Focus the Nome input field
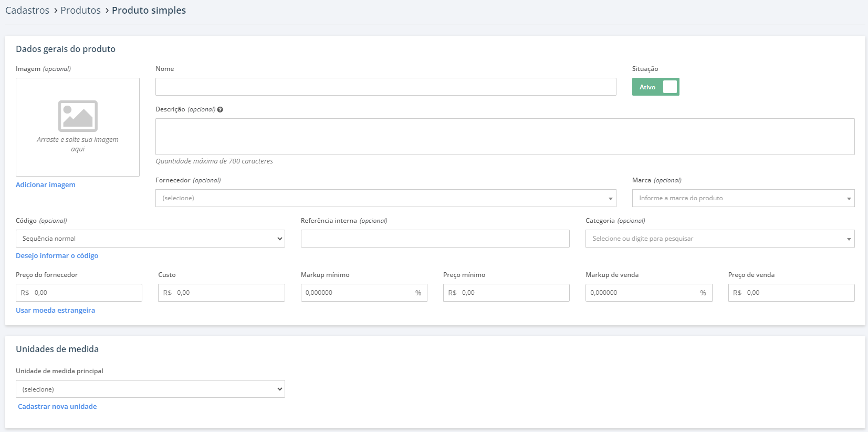868x432 pixels. [386, 87]
